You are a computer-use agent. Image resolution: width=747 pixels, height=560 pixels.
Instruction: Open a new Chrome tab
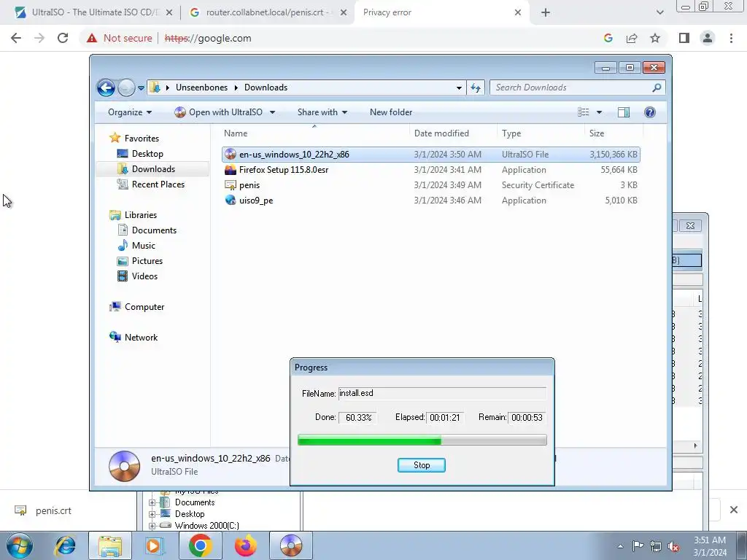(x=546, y=12)
